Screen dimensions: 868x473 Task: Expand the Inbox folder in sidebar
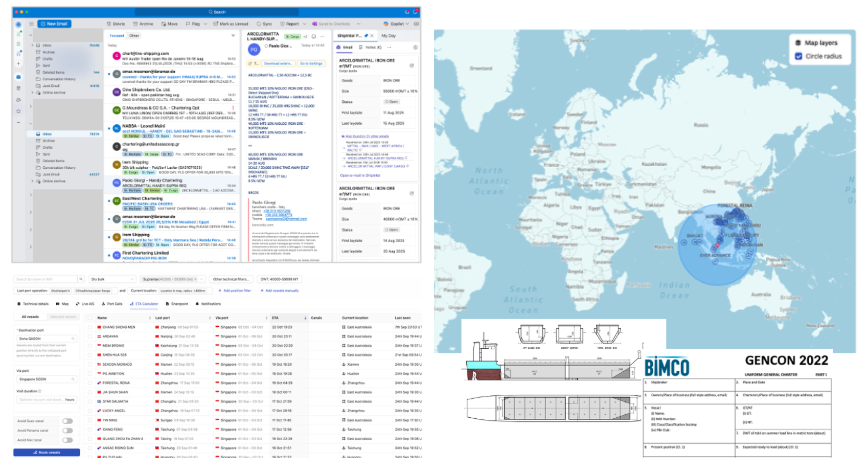click(x=32, y=45)
